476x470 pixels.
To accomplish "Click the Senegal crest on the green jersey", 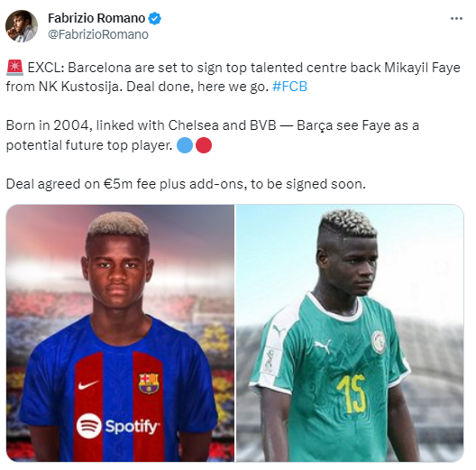I will point(379,342).
